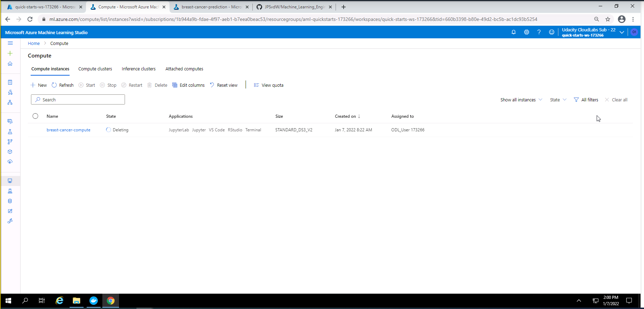Open the help question mark icon
Viewport: 644px width, 309px height.
[x=539, y=32]
